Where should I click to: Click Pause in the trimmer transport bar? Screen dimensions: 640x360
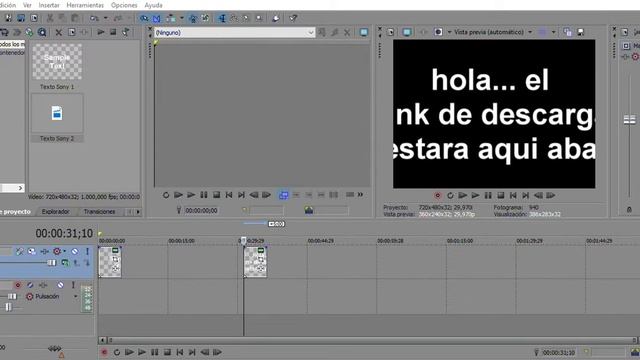pos(204,195)
